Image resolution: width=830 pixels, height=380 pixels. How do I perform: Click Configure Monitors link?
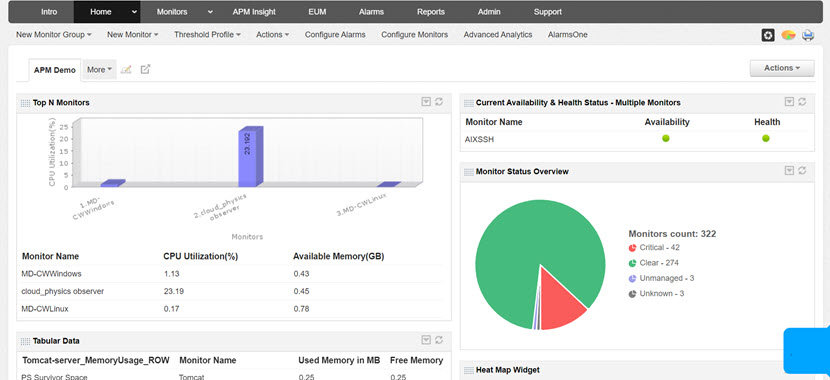pyautogui.click(x=414, y=34)
